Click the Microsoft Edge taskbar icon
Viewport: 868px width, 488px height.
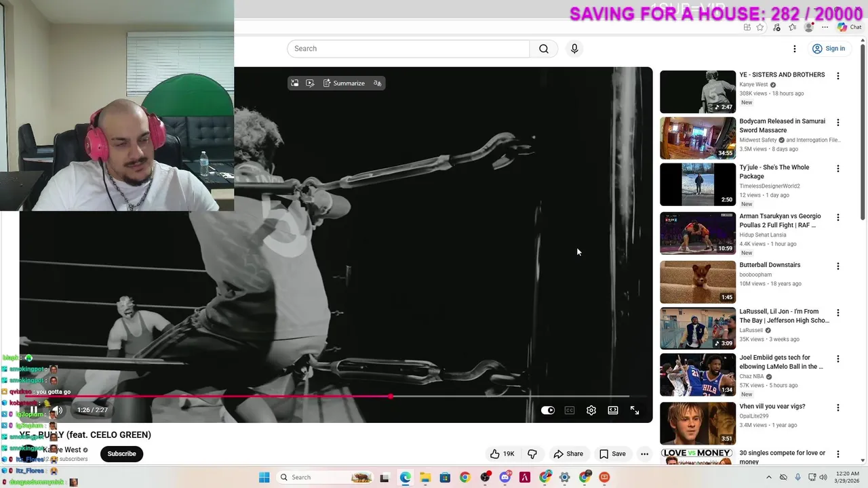(406, 477)
